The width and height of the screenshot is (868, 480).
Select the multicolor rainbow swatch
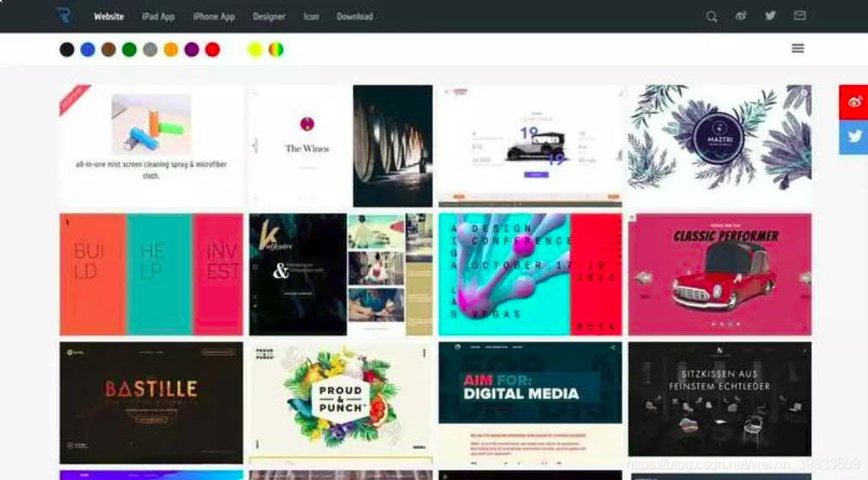(x=276, y=50)
